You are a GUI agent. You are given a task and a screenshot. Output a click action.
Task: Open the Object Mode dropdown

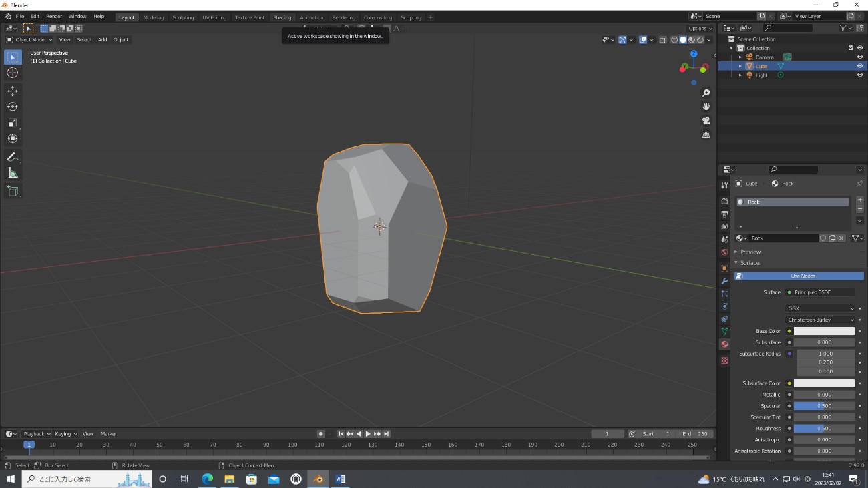point(29,40)
